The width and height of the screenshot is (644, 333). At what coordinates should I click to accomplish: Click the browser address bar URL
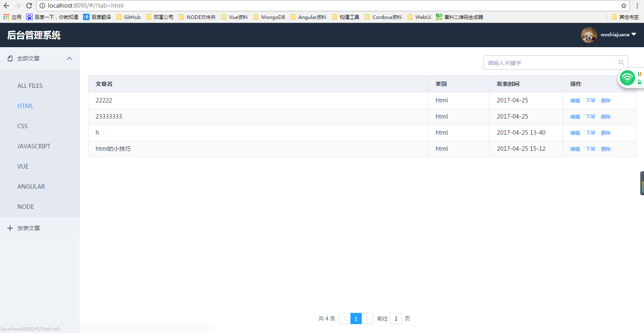click(85, 6)
